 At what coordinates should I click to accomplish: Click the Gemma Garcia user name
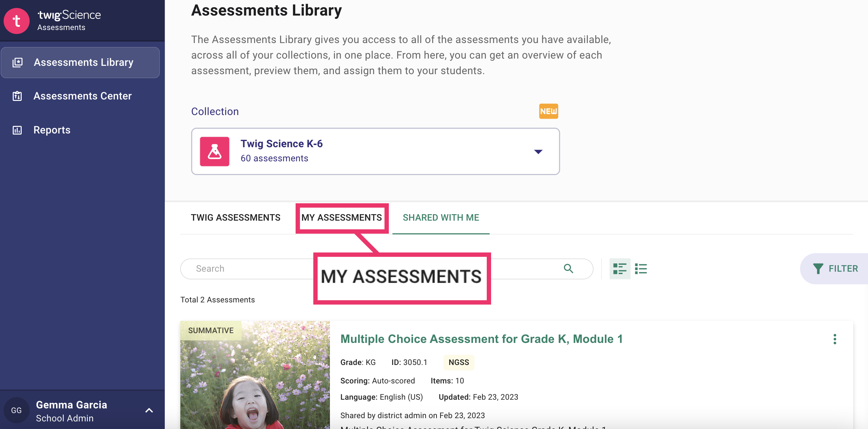pyautogui.click(x=72, y=405)
